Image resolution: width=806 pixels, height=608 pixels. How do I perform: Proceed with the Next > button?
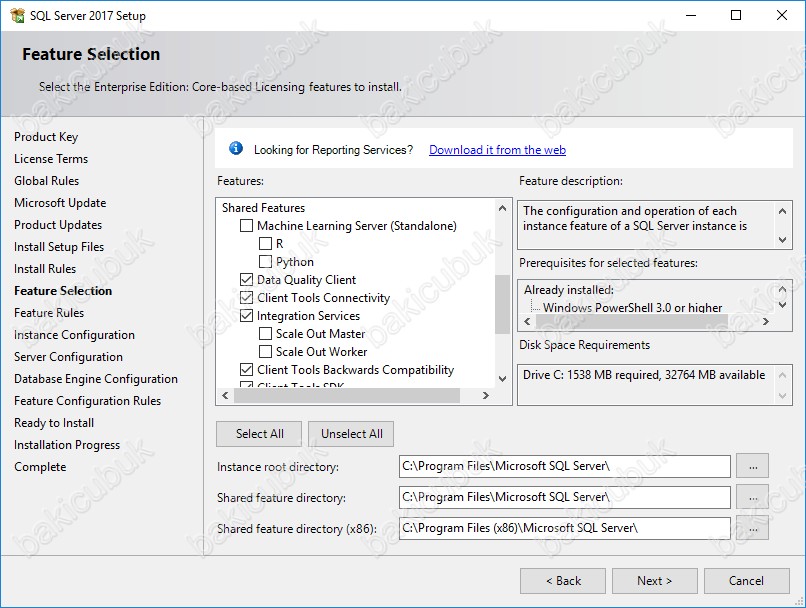[655, 581]
